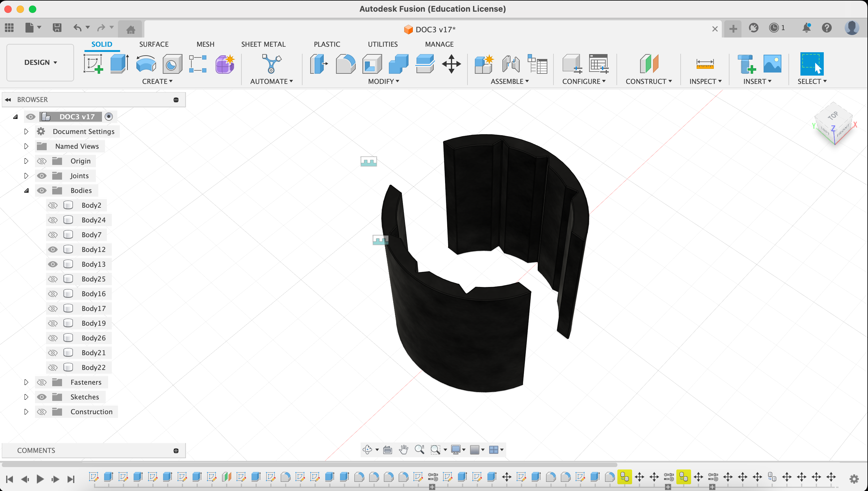Viewport: 868px width, 491px height.
Task: Open new design tab plus button
Action: tap(733, 29)
